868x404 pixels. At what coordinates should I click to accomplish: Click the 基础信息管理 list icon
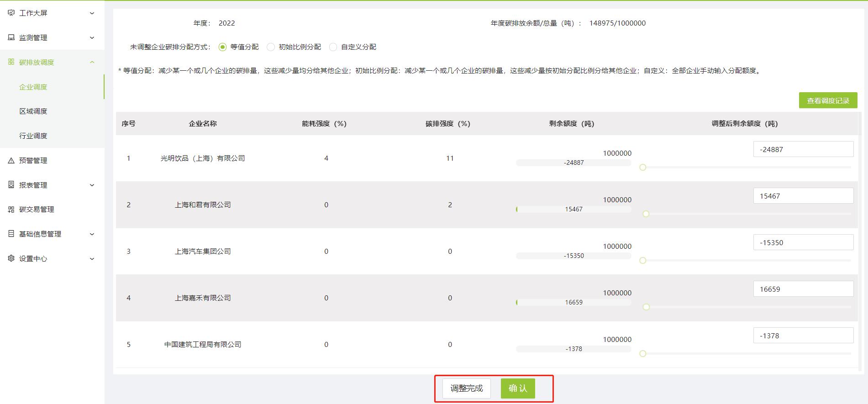[x=11, y=234]
